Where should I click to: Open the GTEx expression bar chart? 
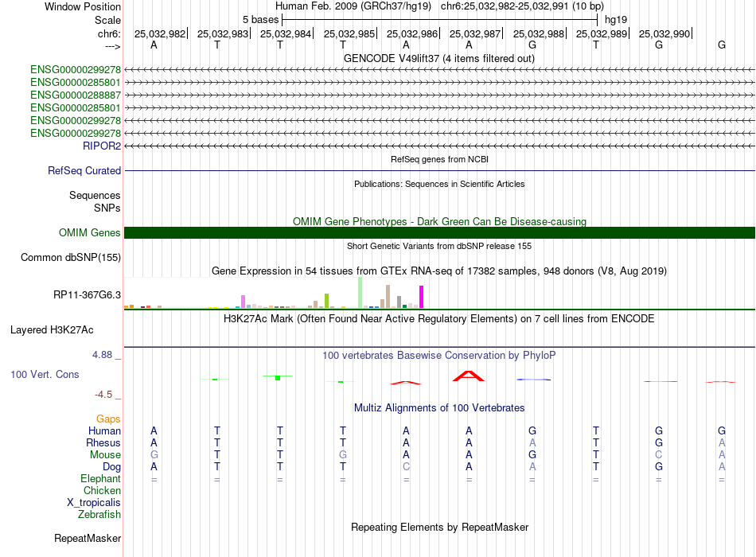274,293
